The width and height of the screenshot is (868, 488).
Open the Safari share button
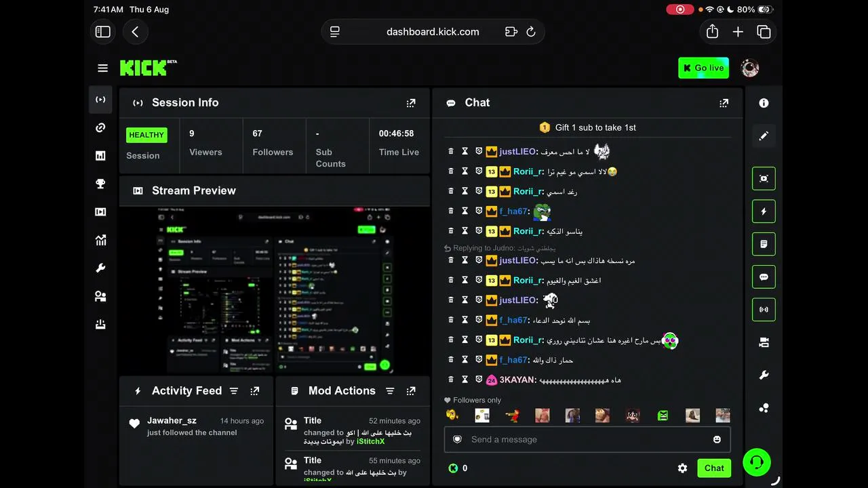(712, 32)
